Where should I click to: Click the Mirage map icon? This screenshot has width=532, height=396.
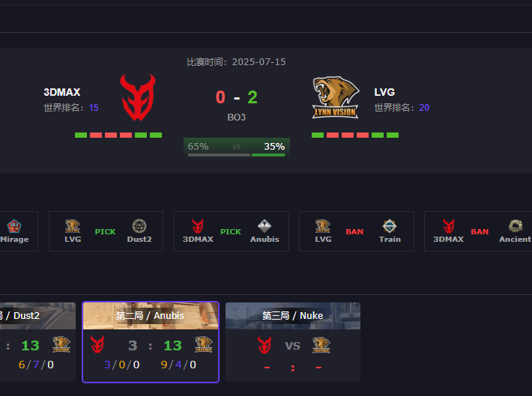14,226
